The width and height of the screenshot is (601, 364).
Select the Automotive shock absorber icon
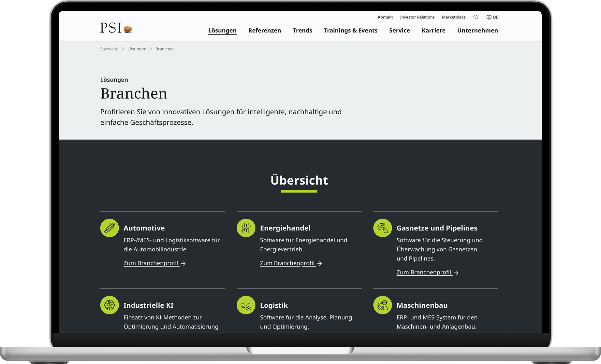pyautogui.click(x=109, y=228)
